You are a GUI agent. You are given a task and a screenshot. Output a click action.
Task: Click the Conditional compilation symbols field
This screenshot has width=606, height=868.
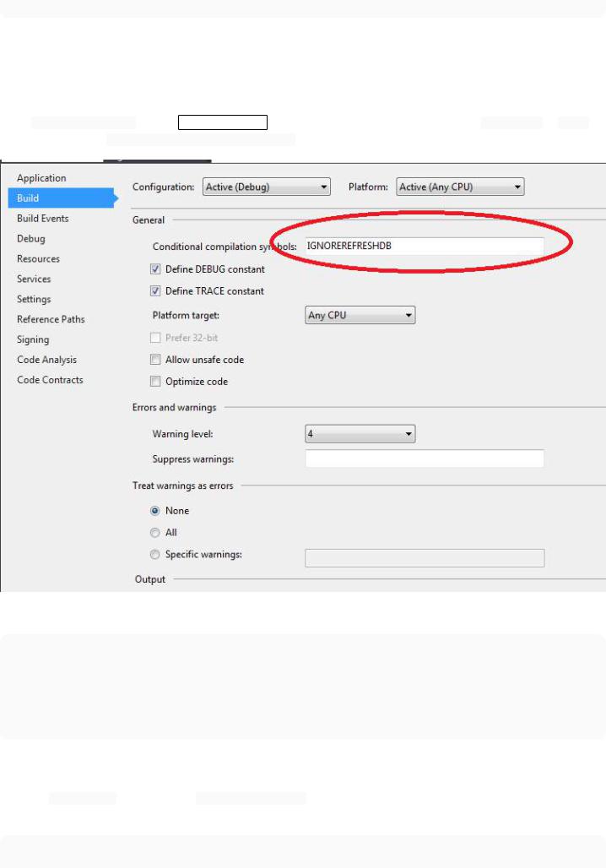click(425, 246)
